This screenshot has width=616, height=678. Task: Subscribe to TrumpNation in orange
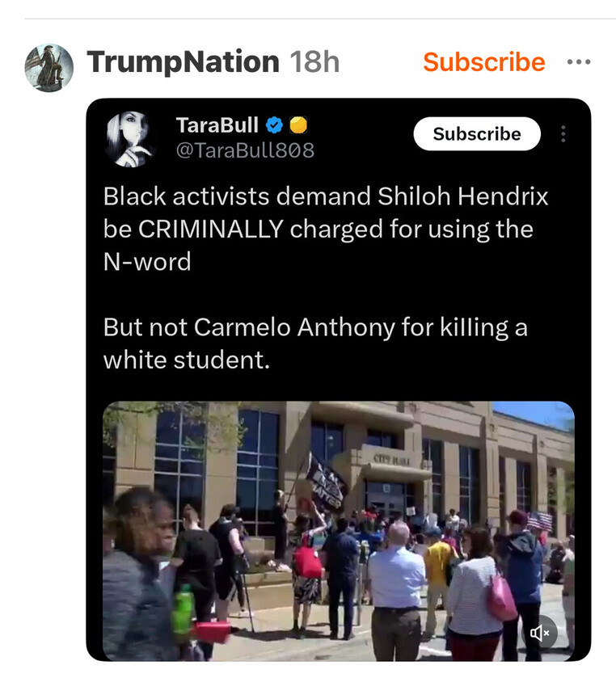[x=484, y=62]
